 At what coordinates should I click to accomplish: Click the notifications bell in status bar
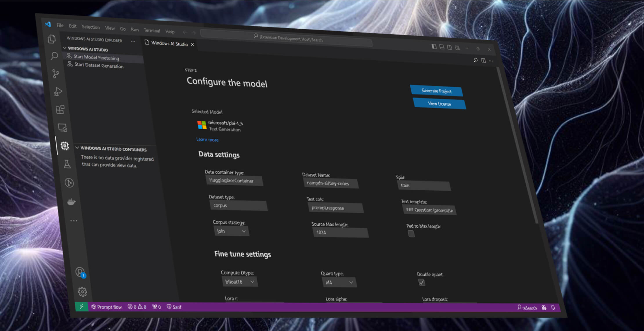click(x=553, y=307)
